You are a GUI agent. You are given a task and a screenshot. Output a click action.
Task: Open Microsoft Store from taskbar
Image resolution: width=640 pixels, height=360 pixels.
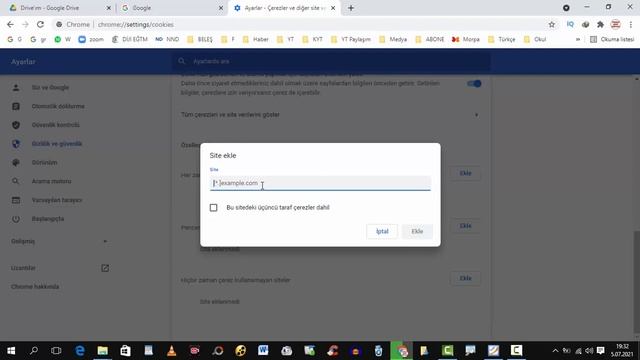coord(125,351)
